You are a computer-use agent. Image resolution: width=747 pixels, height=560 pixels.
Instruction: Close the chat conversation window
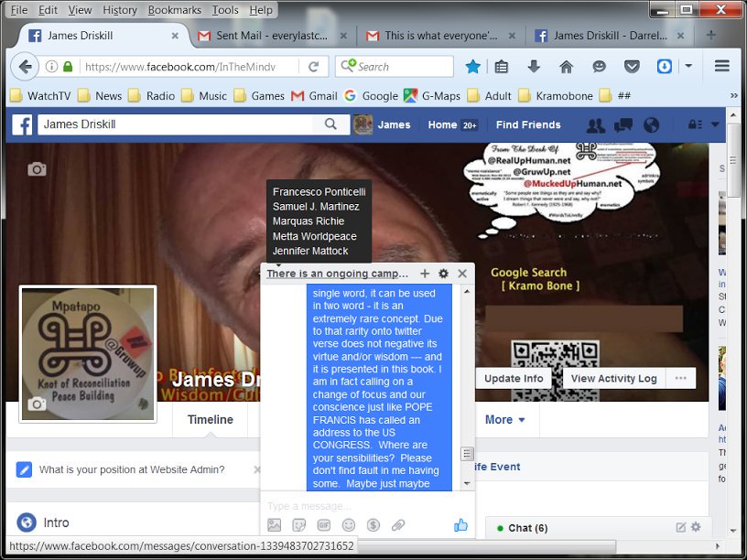tap(462, 274)
